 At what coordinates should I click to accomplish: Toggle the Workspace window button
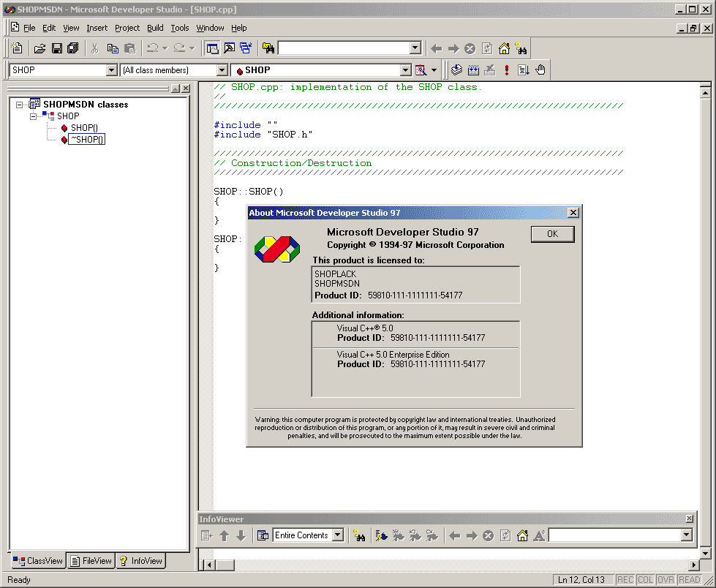(x=212, y=48)
